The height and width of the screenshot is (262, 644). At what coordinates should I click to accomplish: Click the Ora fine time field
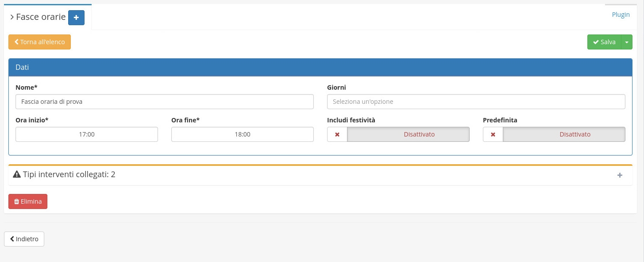pyautogui.click(x=242, y=134)
